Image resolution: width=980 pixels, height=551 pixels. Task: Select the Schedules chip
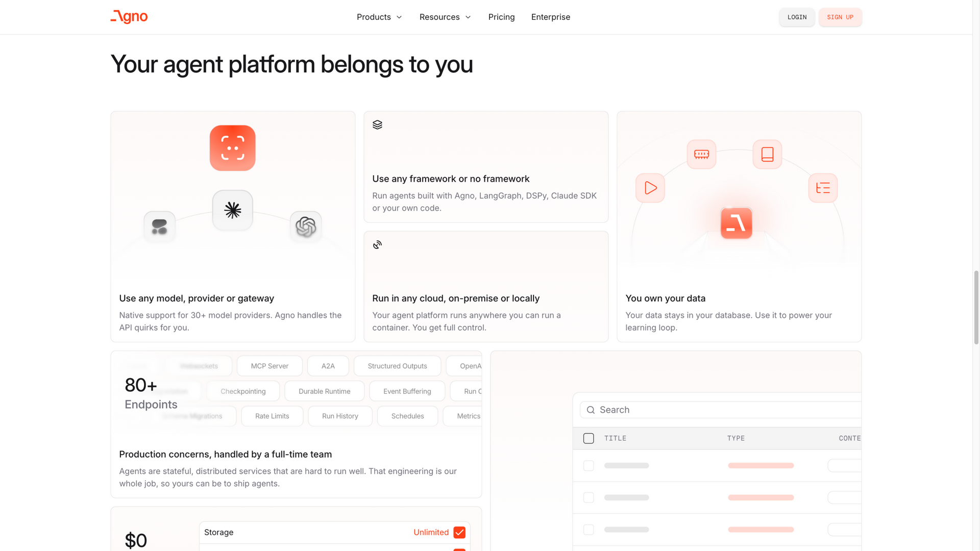[407, 416]
